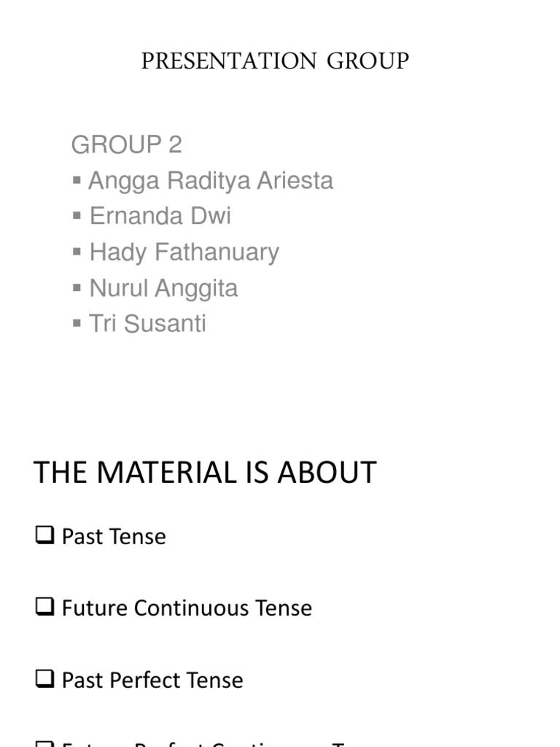Screen dimensions: 560x747
Task: Click the name Angga Raditya Ariesta
Action: tap(211, 181)
